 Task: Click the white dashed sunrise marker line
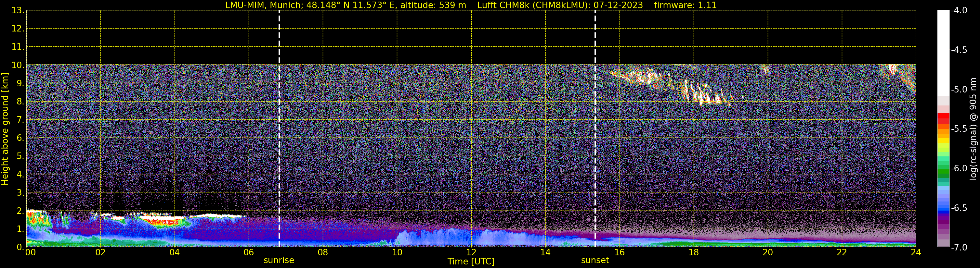pos(279,129)
